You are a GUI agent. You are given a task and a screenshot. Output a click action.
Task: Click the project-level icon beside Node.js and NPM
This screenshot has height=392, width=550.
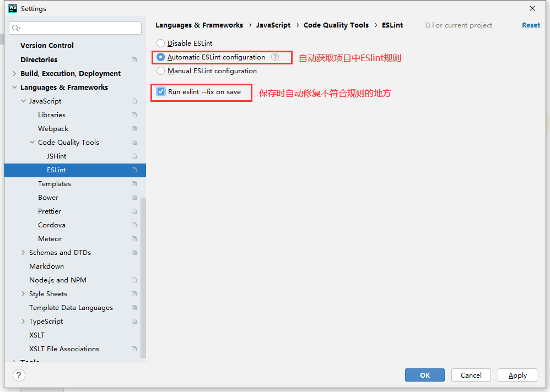pos(134,280)
